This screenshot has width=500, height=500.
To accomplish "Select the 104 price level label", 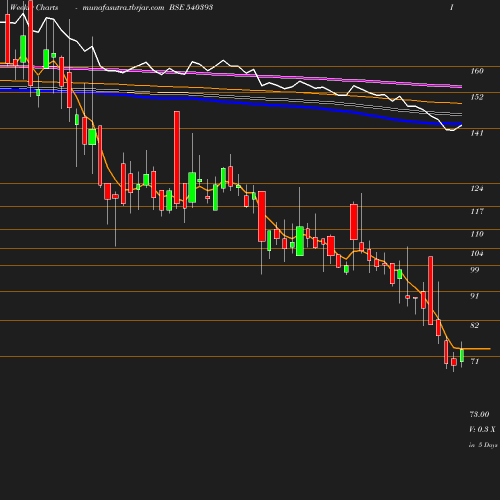I will [477, 254].
